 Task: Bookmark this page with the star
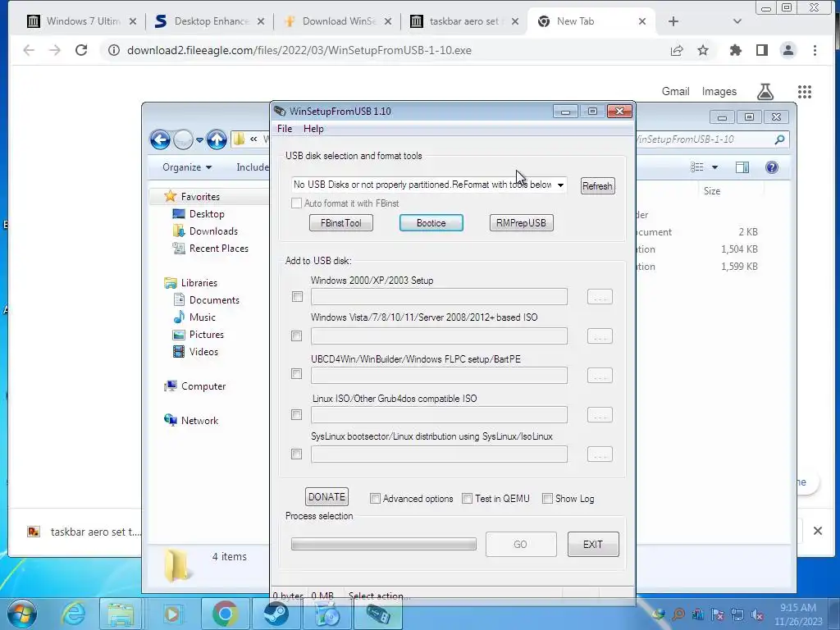[x=703, y=50]
